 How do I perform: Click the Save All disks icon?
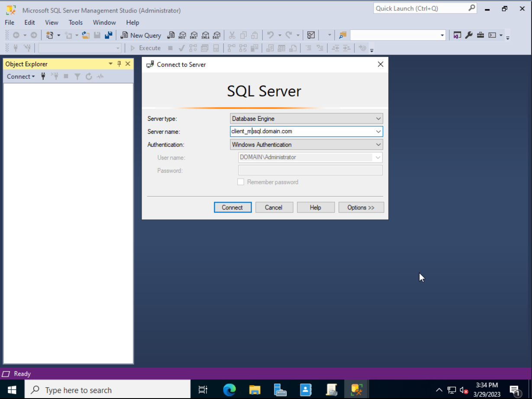coord(108,35)
